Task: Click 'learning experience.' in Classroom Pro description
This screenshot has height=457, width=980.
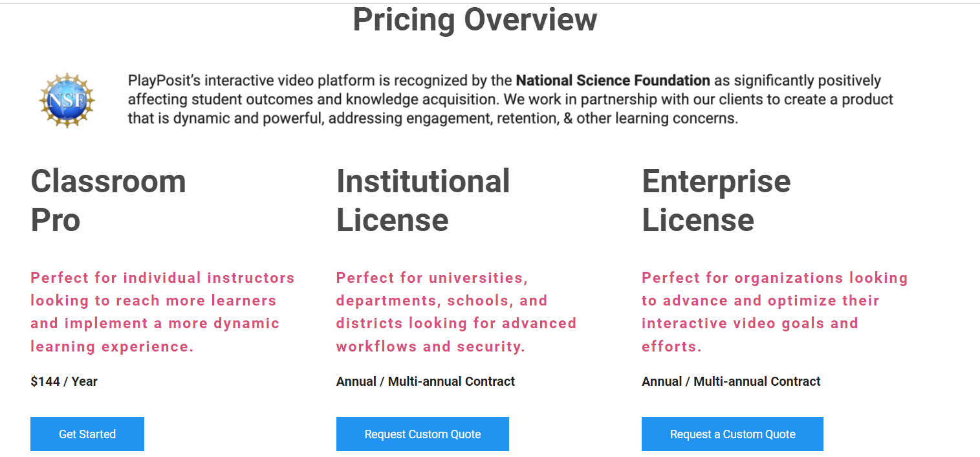Action: coord(112,346)
